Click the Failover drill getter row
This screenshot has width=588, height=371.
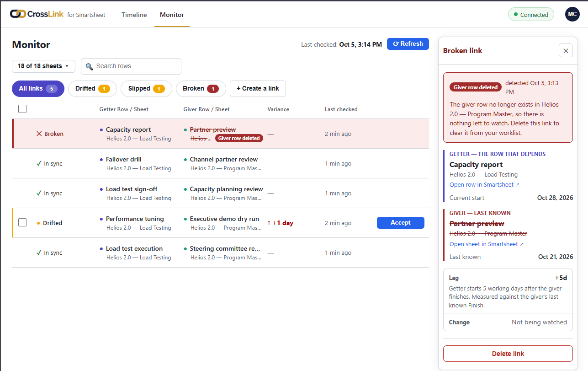click(124, 160)
